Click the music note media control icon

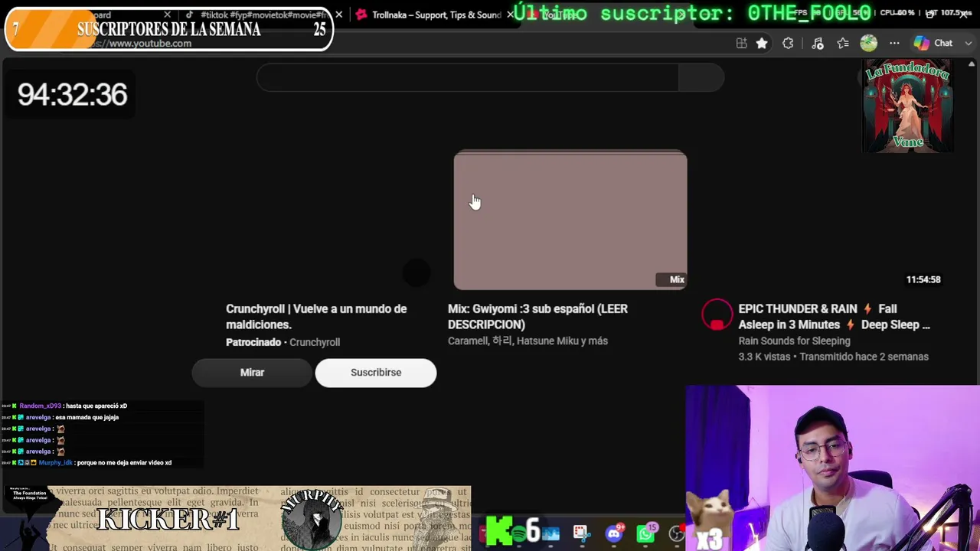[817, 44]
